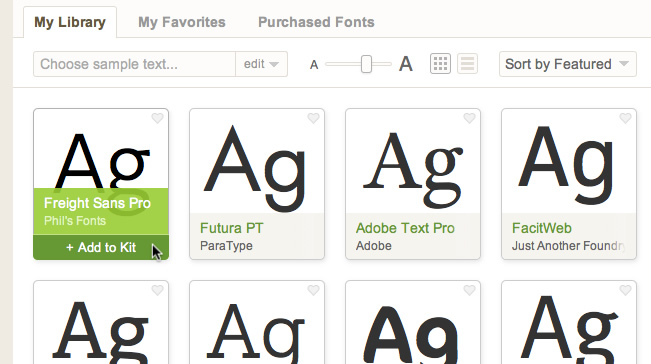The width and height of the screenshot is (651, 364).
Task: Favorite the fourth font in second row
Action: 625,290
